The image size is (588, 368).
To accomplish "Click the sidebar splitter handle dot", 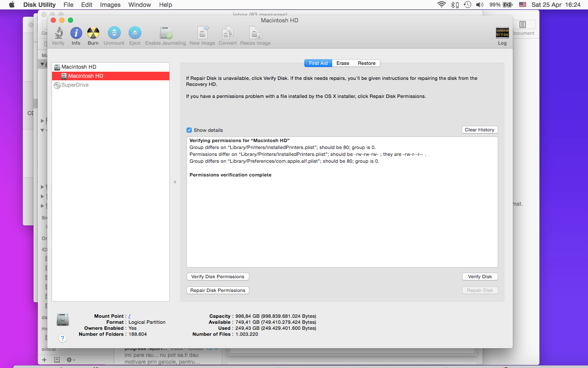I will [175, 182].
